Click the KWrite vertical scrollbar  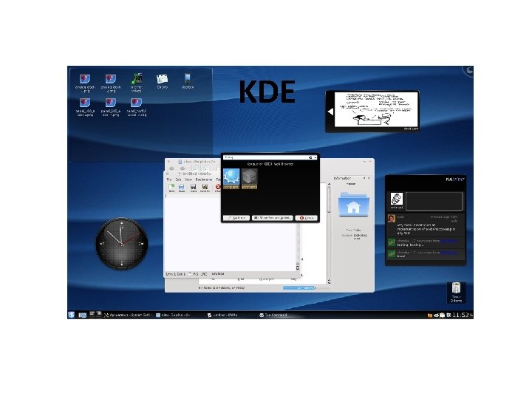point(298,246)
